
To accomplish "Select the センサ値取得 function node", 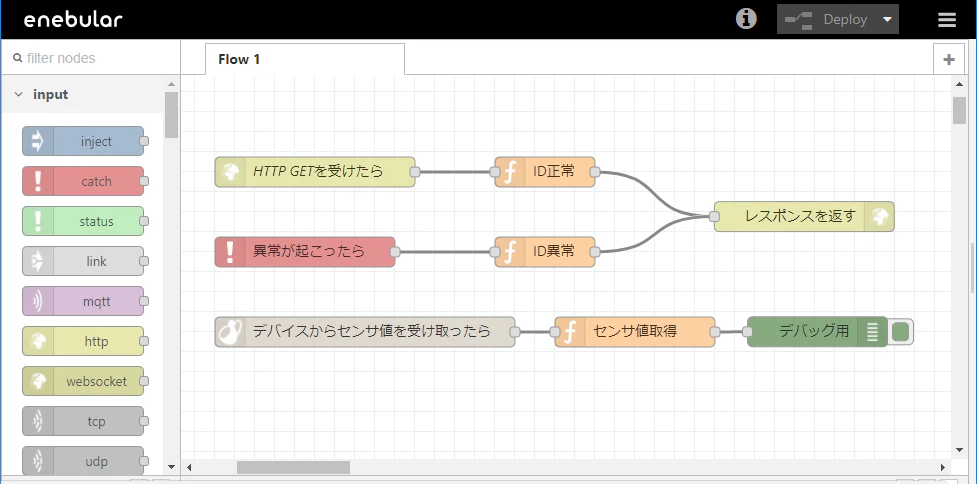I will [x=635, y=331].
